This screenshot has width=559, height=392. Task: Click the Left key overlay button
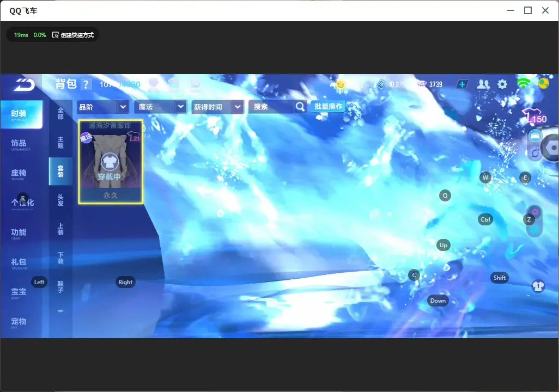point(39,282)
